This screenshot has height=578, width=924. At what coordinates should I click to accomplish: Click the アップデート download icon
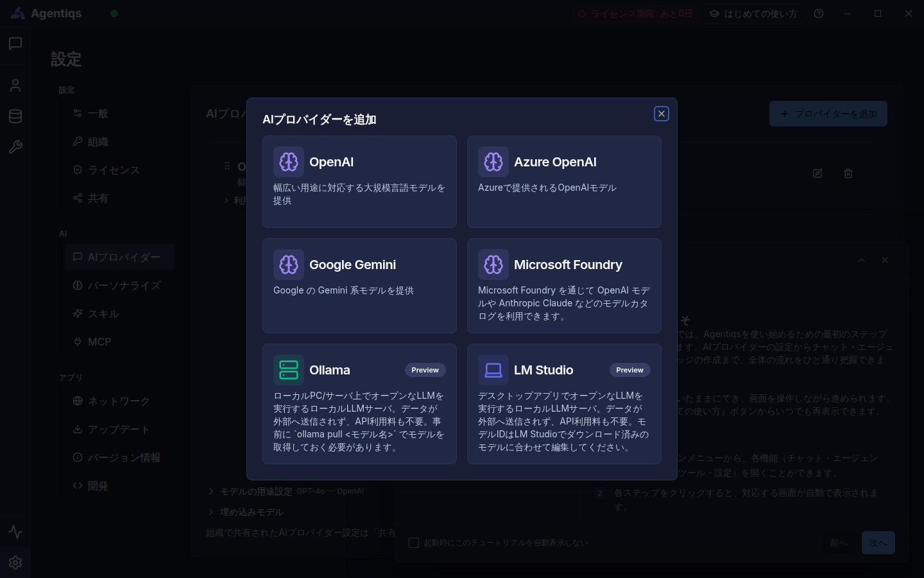(x=78, y=429)
